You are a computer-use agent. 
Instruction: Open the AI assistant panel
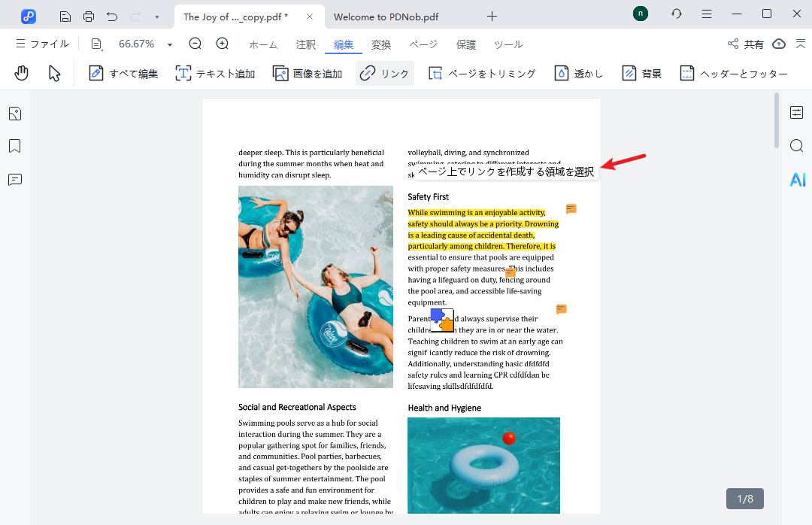(x=797, y=179)
